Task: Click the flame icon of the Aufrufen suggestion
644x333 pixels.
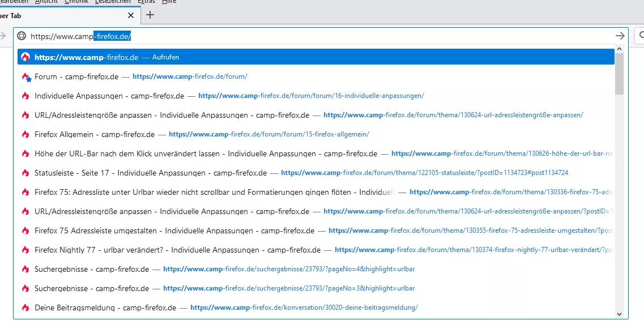Action: (25, 57)
